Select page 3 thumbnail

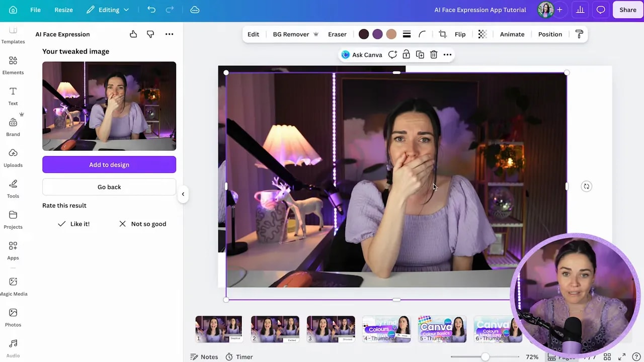[331, 329]
